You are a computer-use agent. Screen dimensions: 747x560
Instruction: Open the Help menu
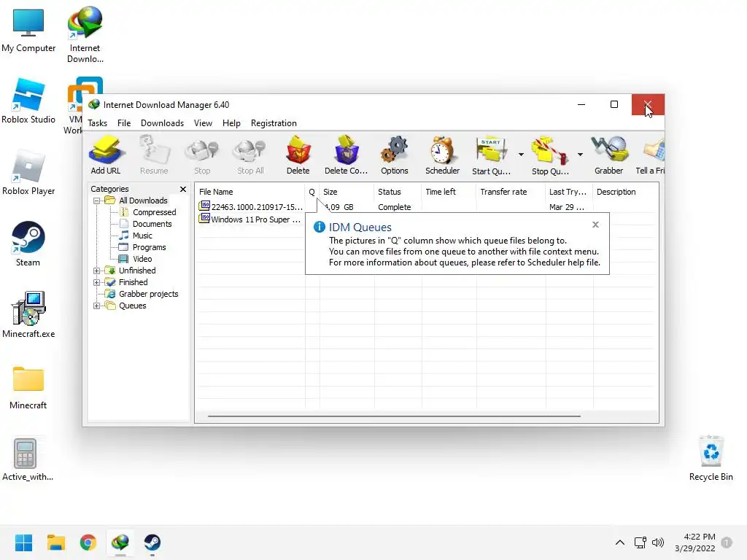231,123
